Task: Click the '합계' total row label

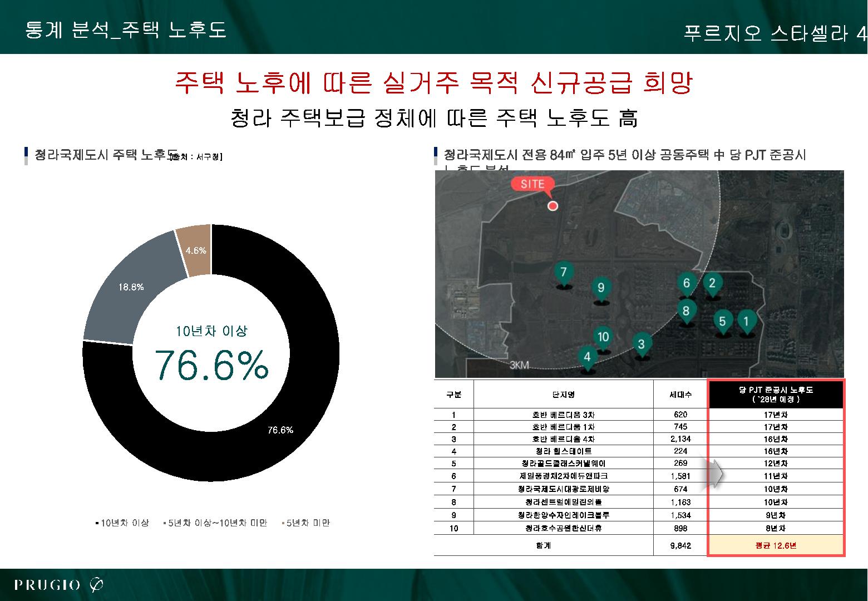Action: coord(544,545)
